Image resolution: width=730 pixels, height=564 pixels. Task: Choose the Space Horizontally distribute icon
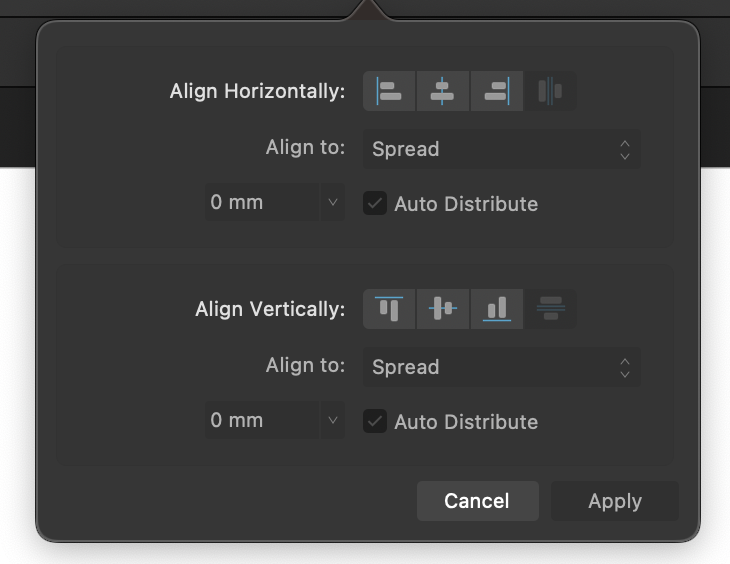tap(550, 91)
